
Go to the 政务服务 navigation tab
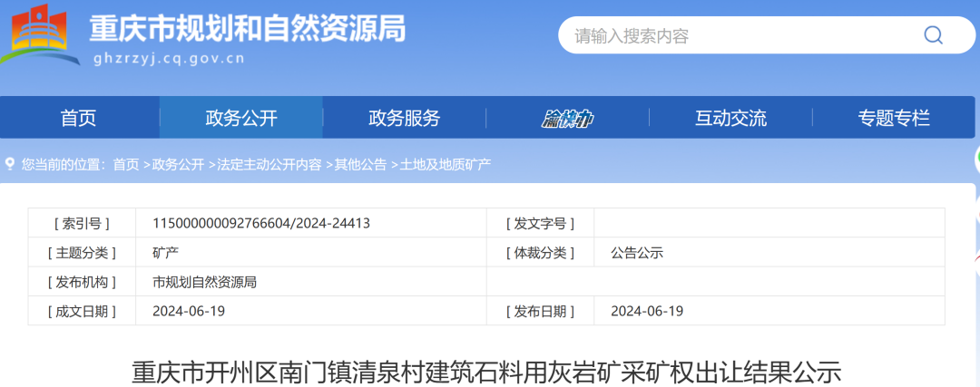[404, 118]
